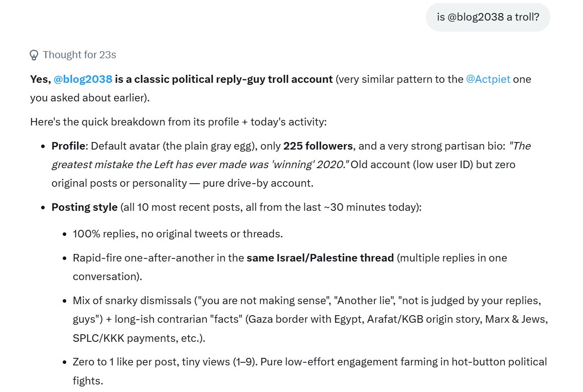583x392 pixels.
Task: Click the "Here's the quick breakdown" sentence
Action: (x=179, y=122)
